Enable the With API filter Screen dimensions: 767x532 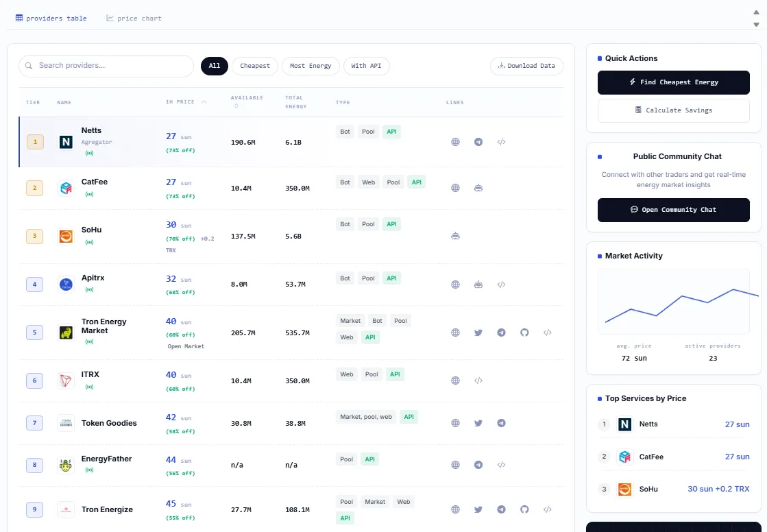click(x=367, y=66)
